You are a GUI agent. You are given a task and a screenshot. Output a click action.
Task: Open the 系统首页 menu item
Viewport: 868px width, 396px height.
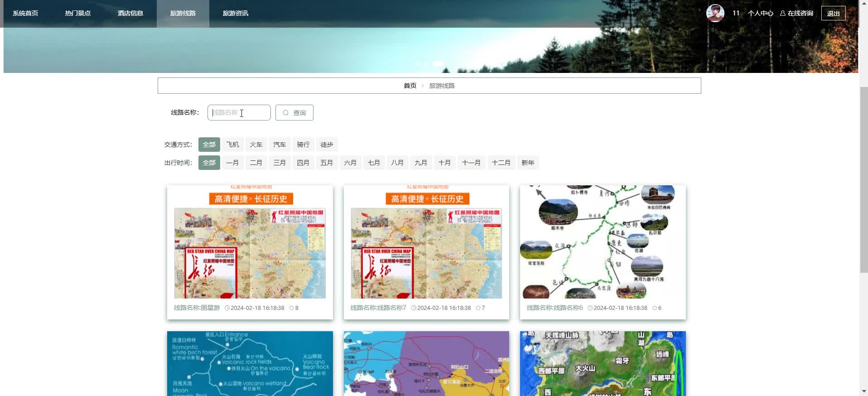click(25, 14)
